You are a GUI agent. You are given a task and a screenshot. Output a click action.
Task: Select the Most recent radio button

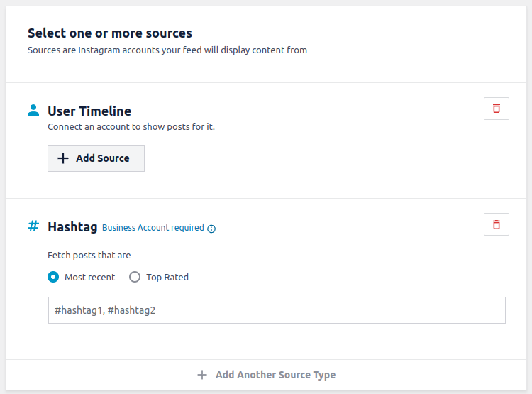pyautogui.click(x=53, y=277)
